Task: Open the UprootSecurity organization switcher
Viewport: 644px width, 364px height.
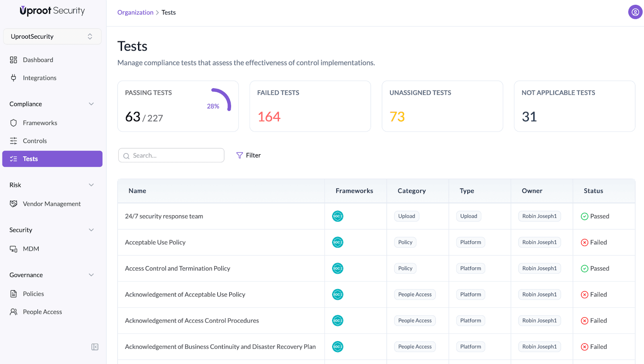Action: (52, 37)
